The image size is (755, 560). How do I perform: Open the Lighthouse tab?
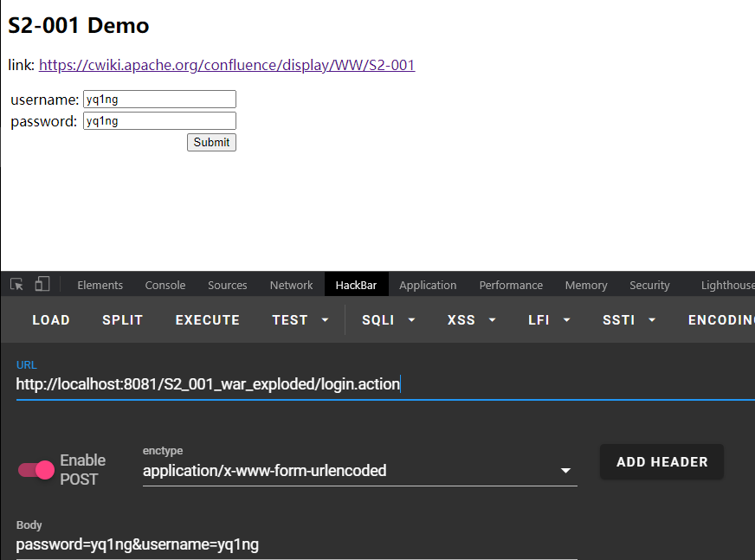click(727, 285)
